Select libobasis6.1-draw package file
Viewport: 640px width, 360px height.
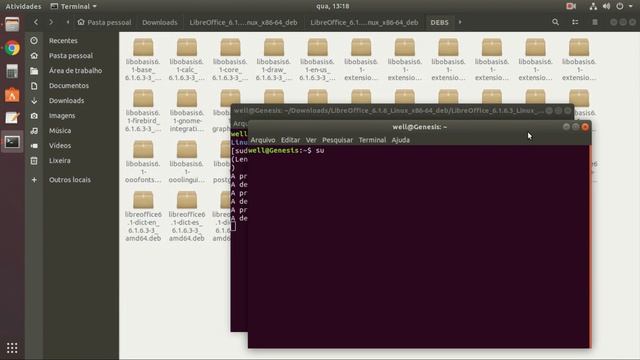click(274, 59)
